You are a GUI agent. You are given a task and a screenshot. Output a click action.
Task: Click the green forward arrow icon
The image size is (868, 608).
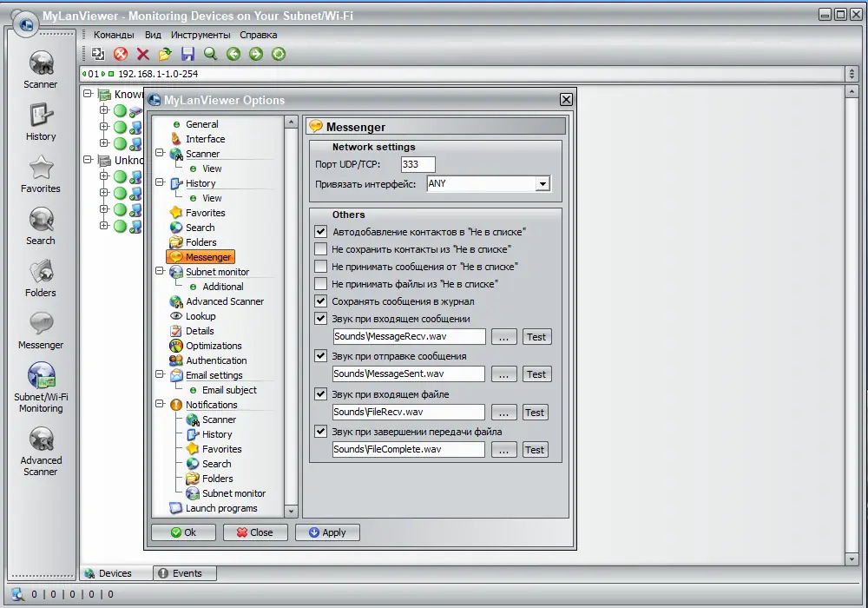[256, 54]
